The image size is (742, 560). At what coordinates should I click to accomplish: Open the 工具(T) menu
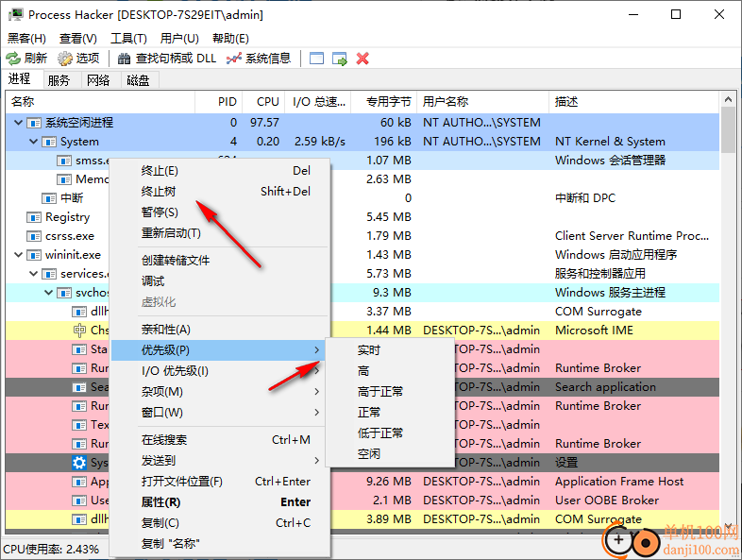(x=128, y=39)
